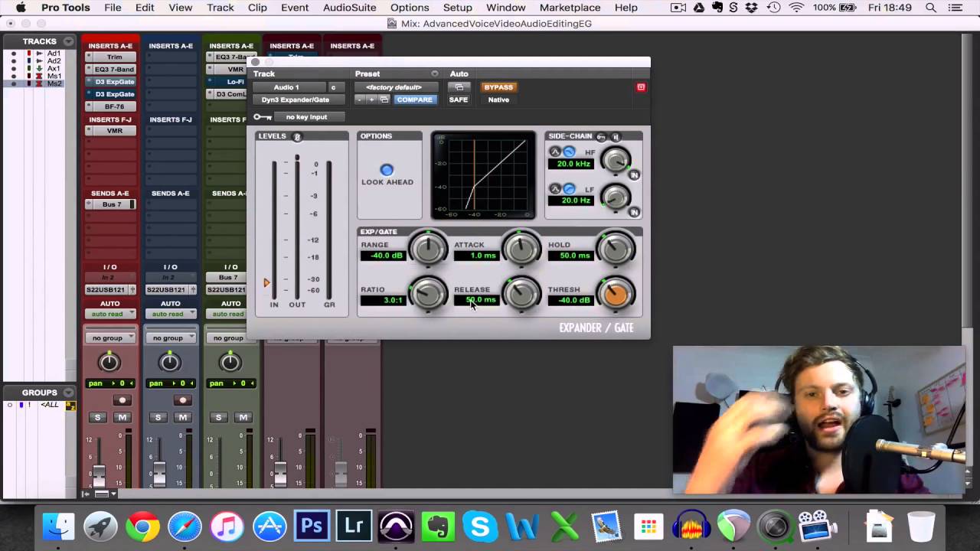Open Skype from the Dock

[x=480, y=527]
